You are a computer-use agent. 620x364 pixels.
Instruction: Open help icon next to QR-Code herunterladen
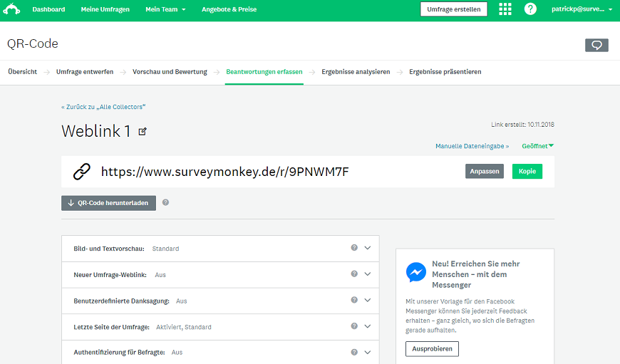tap(165, 202)
